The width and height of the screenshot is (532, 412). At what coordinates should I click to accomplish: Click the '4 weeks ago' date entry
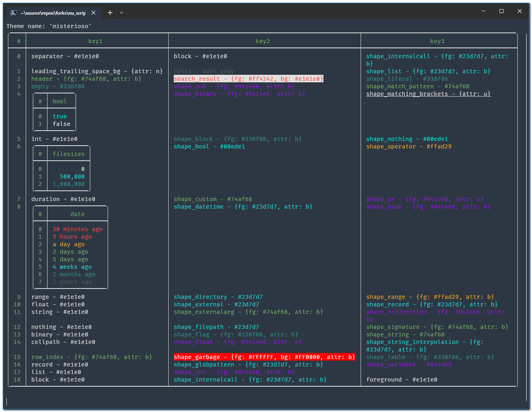tap(72, 267)
